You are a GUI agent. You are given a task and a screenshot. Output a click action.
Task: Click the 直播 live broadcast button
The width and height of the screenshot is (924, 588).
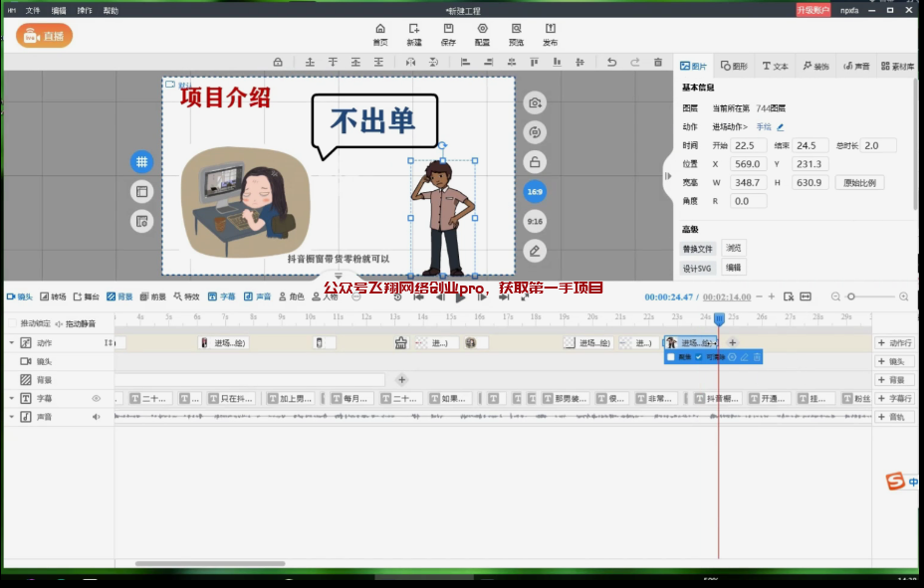44,36
